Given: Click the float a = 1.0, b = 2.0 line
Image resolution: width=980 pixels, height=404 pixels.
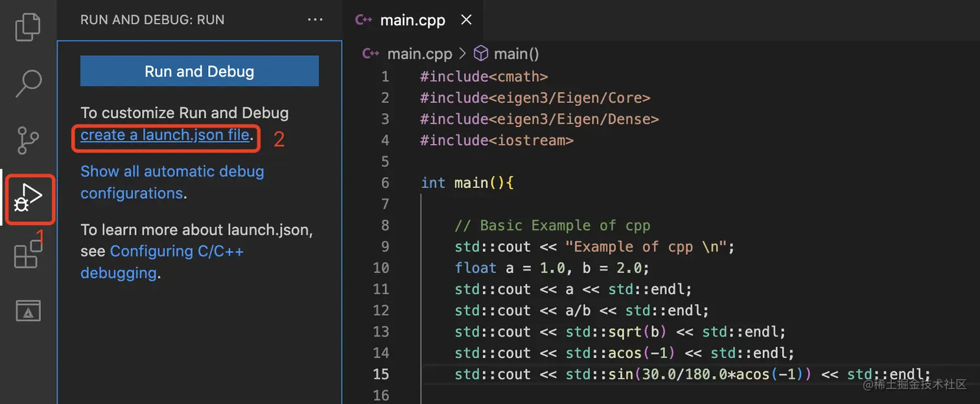Looking at the screenshot, I should pos(552,268).
